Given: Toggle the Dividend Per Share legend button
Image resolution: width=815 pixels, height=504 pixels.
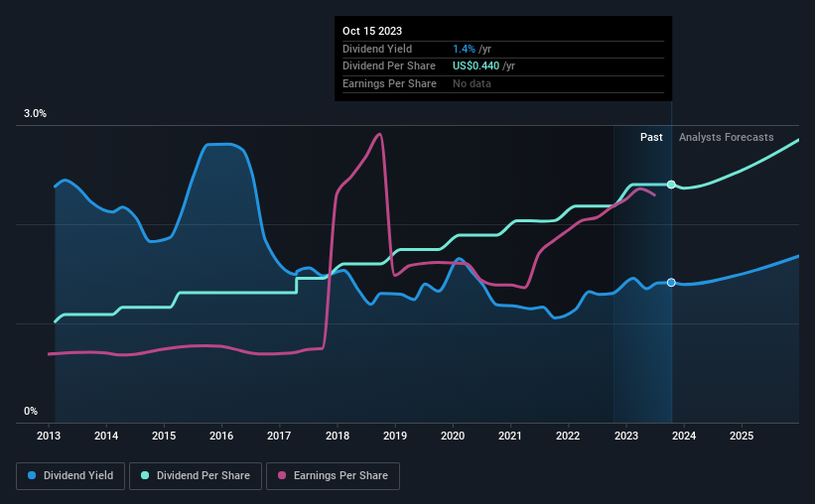Looking at the screenshot, I should pyautogui.click(x=196, y=476).
